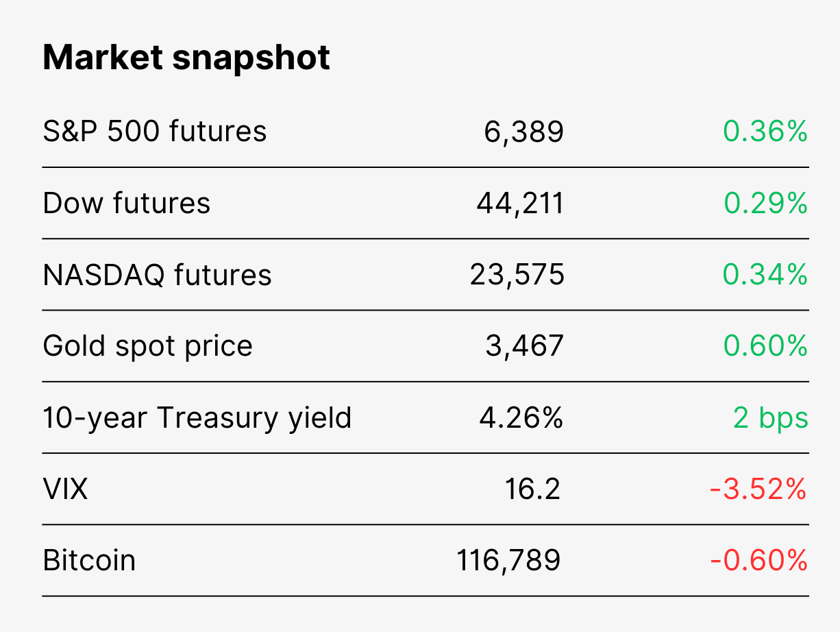The width and height of the screenshot is (840, 632).
Task: Click the S&P 500 value 6,389
Action: [x=524, y=132]
